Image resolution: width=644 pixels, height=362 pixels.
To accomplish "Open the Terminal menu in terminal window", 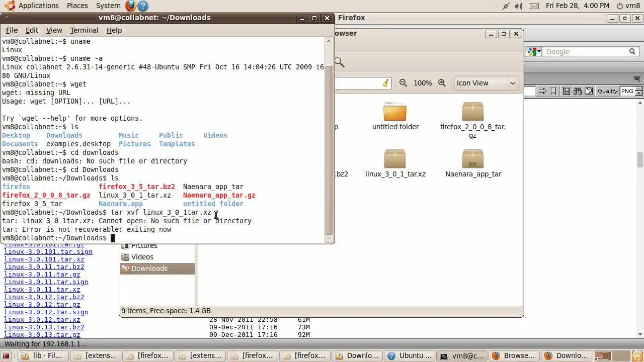I will pos(84,30).
